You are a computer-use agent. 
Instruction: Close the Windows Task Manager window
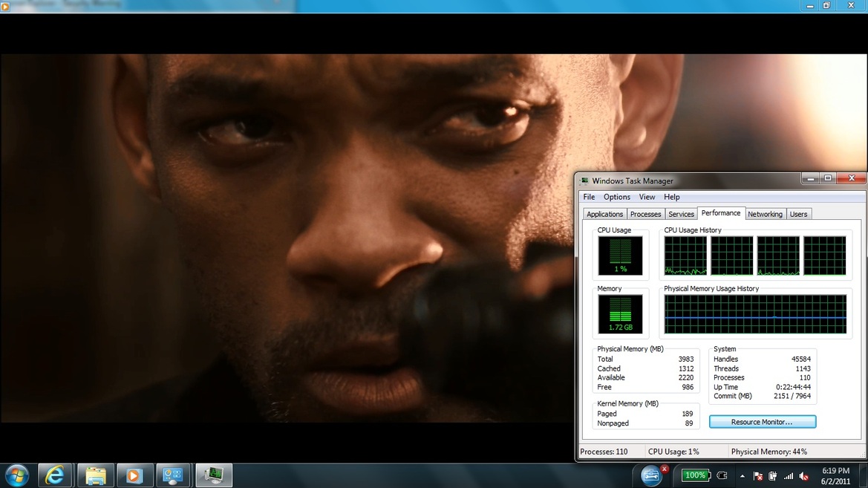(852, 178)
